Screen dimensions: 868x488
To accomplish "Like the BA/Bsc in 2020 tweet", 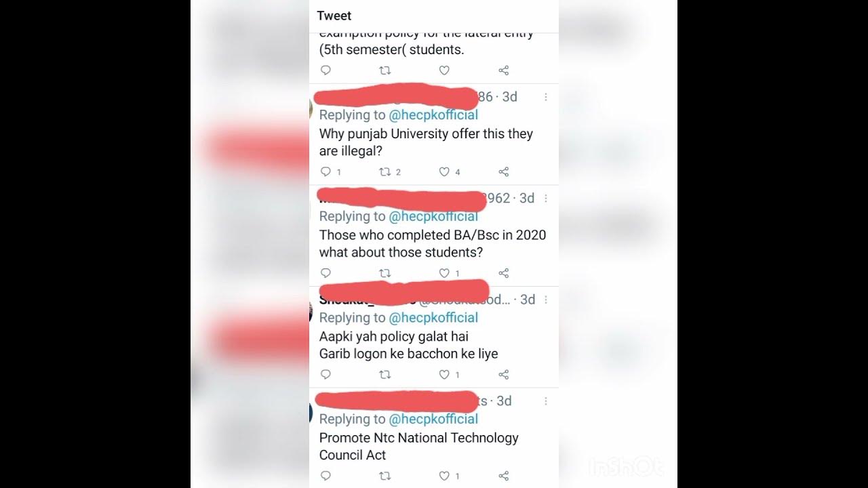I will click(x=444, y=273).
